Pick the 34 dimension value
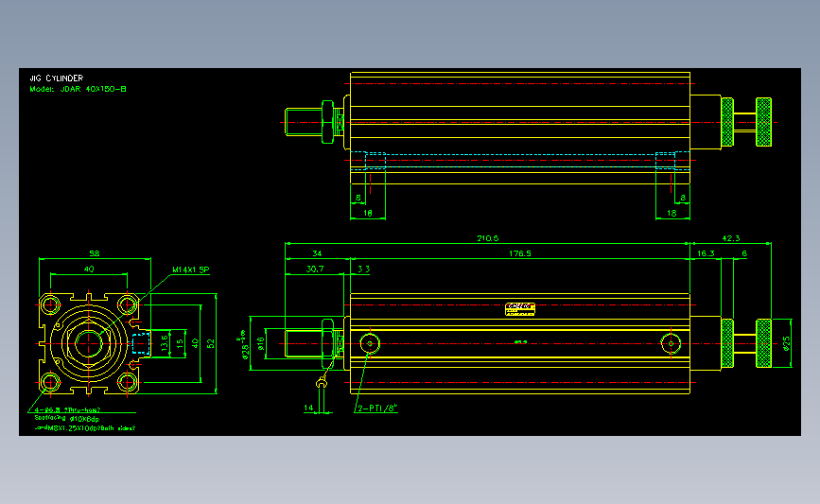The height and width of the screenshot is (504, 820). [317, 253]
